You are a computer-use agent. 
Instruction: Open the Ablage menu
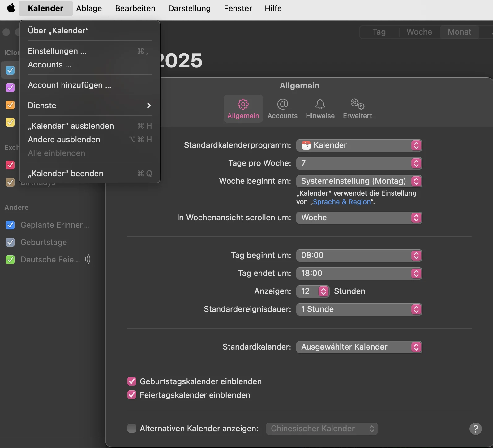(x=89, y=8)
